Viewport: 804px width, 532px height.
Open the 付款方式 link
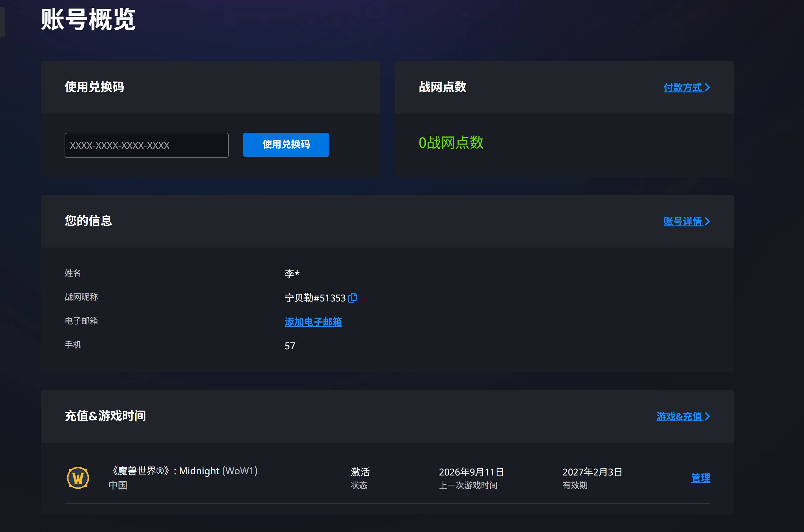click(x=686, y=88)
